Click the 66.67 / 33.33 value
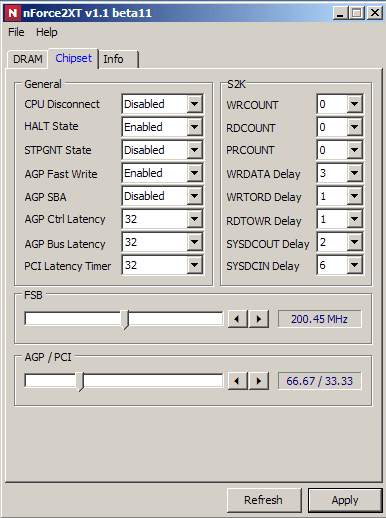This screenshot has height=518, width=386. pos(320,381)
